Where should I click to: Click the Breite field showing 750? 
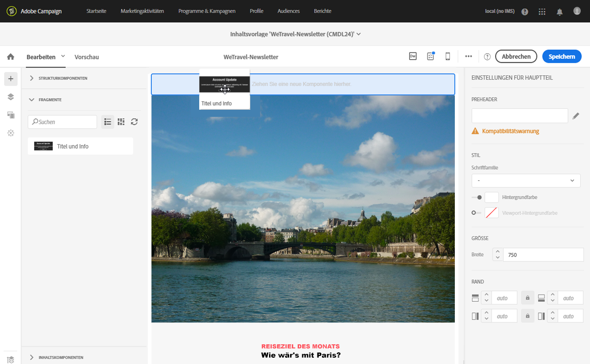tap(543, 255)
